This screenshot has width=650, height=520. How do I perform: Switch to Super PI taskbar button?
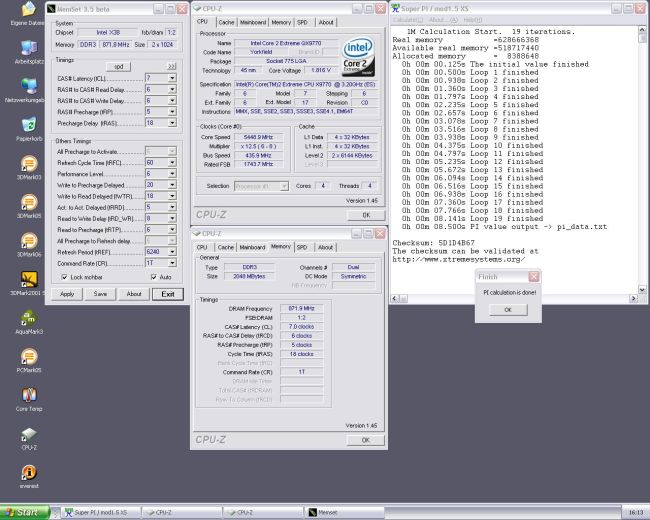pyautogui.click(x=101, y=513)
